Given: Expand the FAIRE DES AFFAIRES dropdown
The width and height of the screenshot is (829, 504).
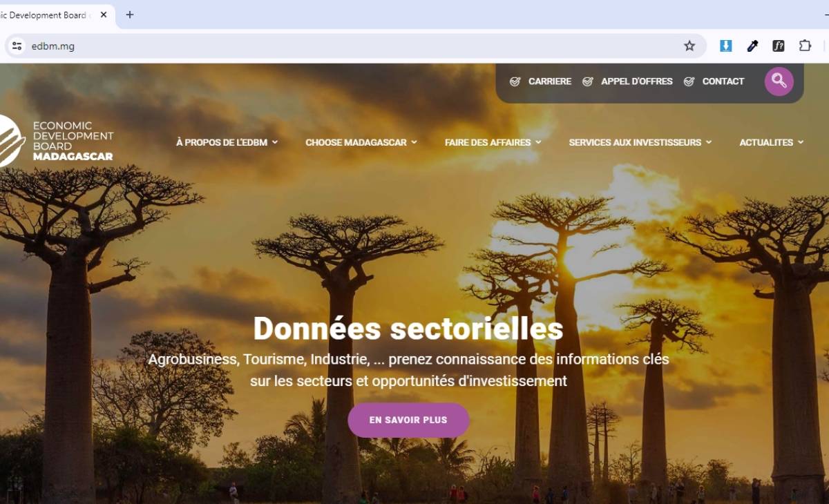Looking at the screenshot, I should 493,142.
